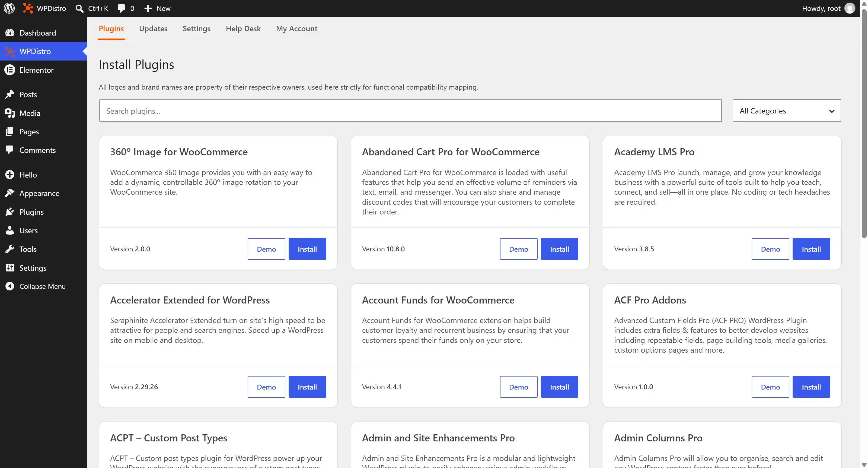The width and height of the screenshot is (868, 468).
Task: Click "Howdy, root" account text
Action: coord(821,8)
